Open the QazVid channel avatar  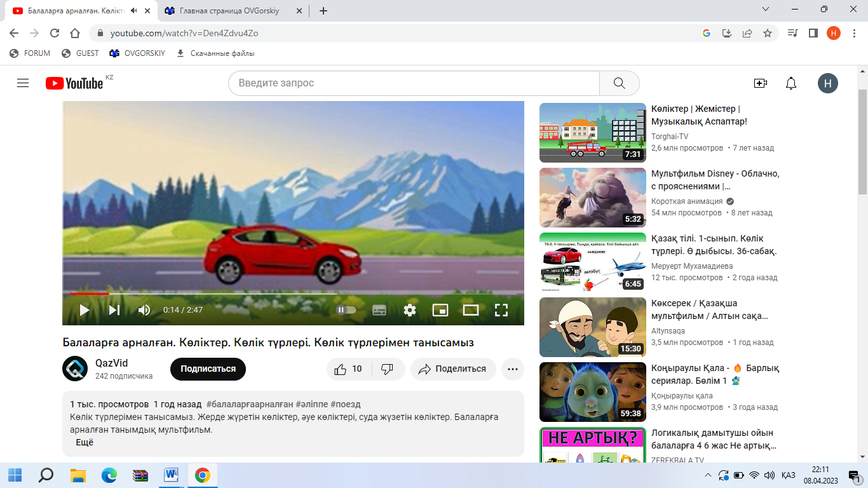[75, 369]
